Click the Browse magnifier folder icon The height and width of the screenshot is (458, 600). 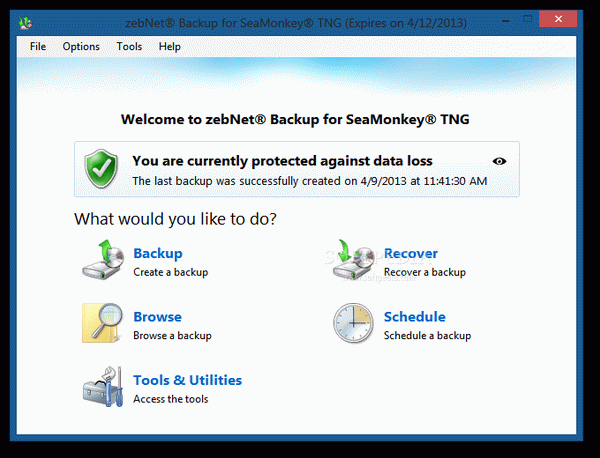pyautogui.click(x=103, y=323)
